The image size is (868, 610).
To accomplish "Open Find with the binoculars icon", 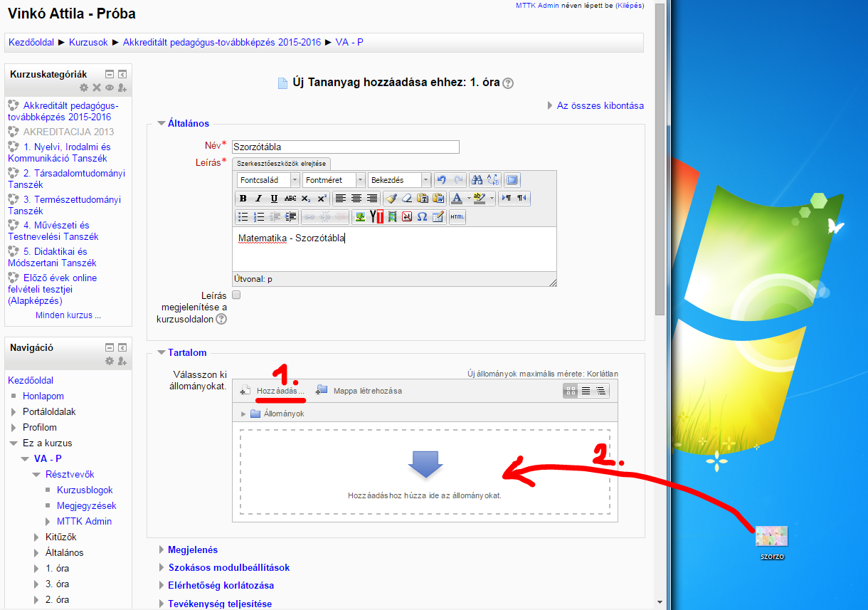I will [x=477, y=180].
